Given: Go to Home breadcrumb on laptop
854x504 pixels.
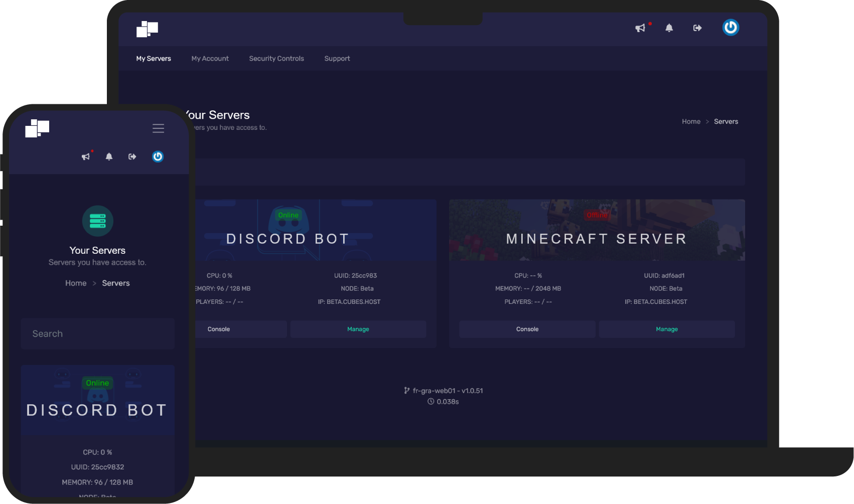Looking at the screenshot, I should click(x=691, y=121).
